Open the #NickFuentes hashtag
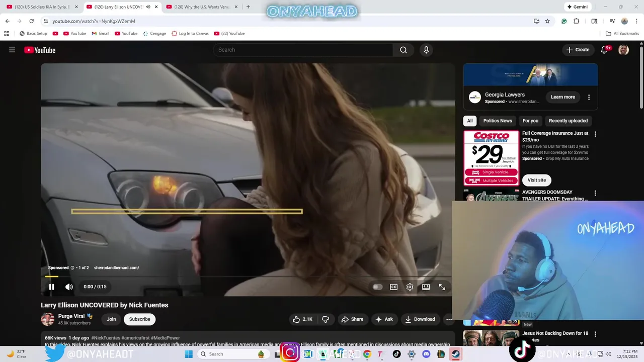This screenshot has width=644, height=362. pos(106,338)
